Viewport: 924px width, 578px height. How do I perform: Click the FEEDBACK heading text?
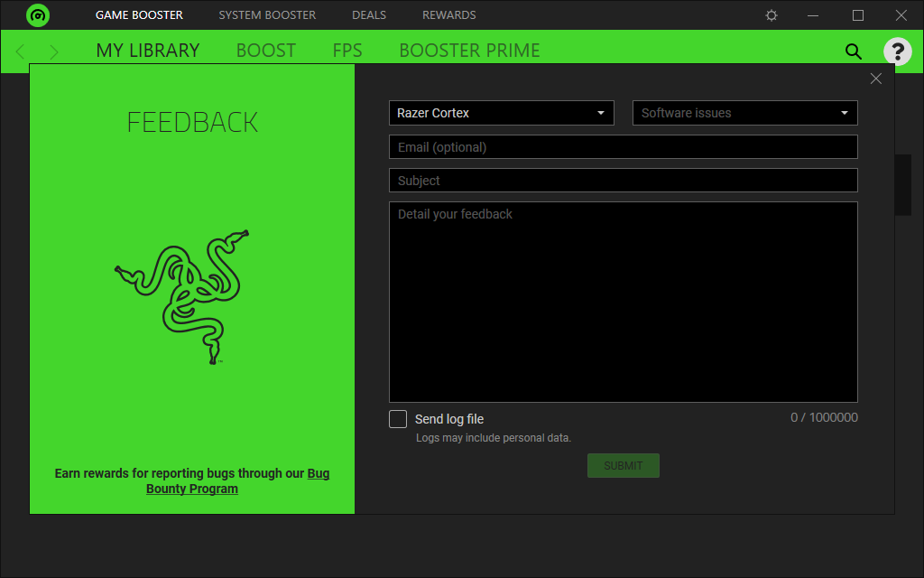click(x=192, y=123)
